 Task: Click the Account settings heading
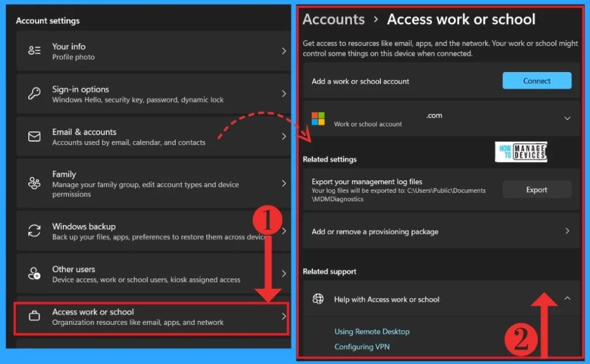point(48,21)
